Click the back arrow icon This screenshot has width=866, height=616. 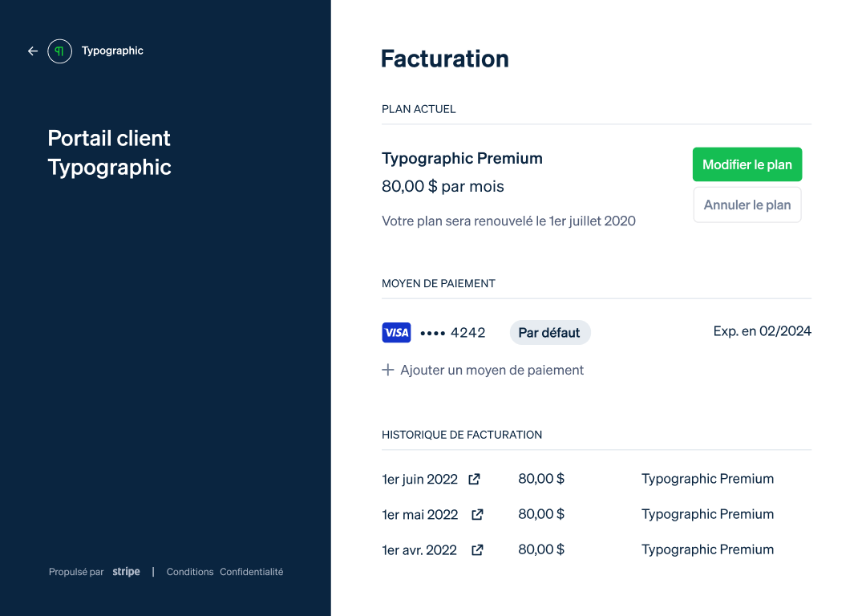[x=33, y=51]
